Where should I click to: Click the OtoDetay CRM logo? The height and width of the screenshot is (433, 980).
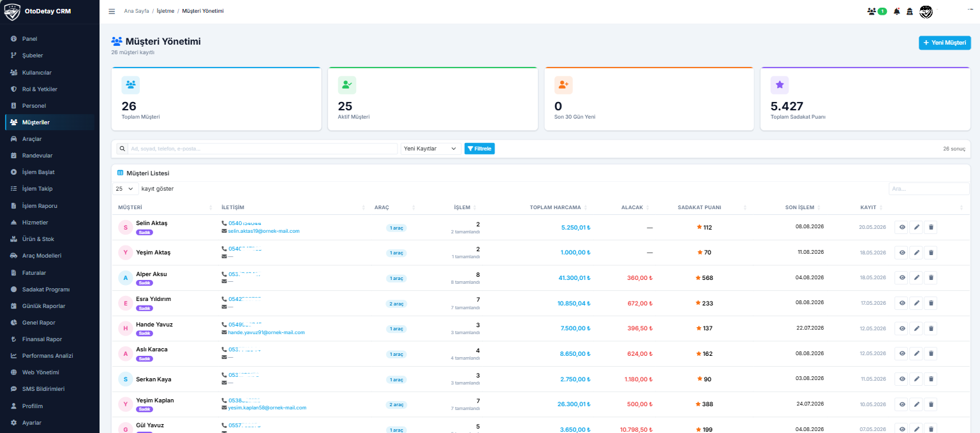pyautogui.click(x=37, y=11)
